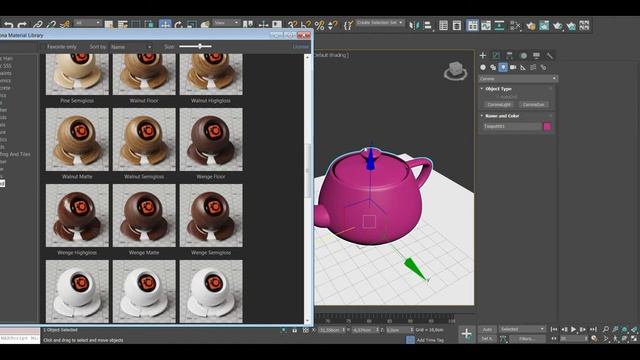Switch to the Create panel plus tab
This screenshot has width=640, height=360.
click(483, 55)
